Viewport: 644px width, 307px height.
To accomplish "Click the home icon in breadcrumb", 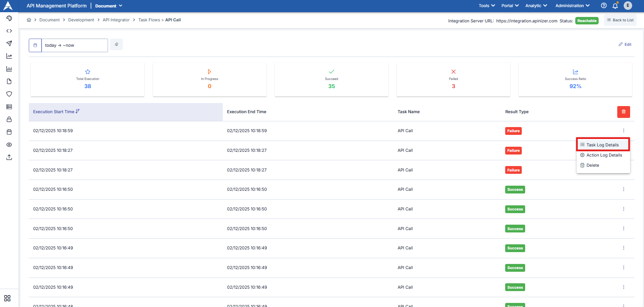I will 29,20.
